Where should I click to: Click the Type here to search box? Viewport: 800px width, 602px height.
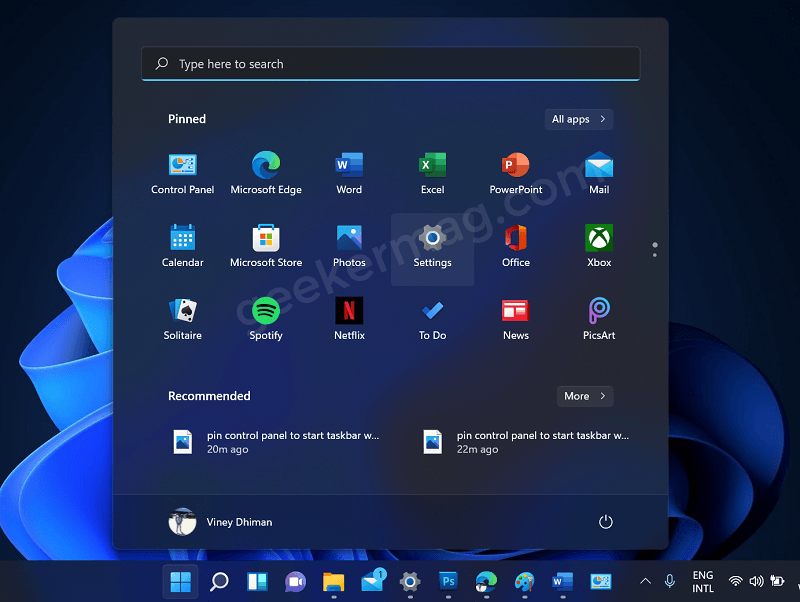tap(390, 64)
